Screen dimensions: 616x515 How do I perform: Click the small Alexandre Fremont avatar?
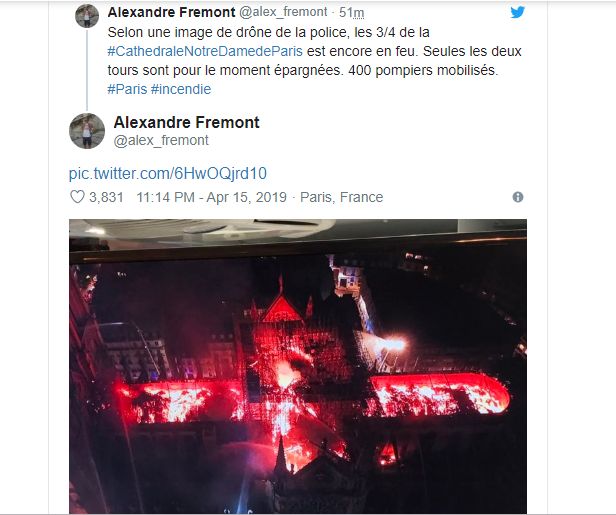tap(87, 15)
